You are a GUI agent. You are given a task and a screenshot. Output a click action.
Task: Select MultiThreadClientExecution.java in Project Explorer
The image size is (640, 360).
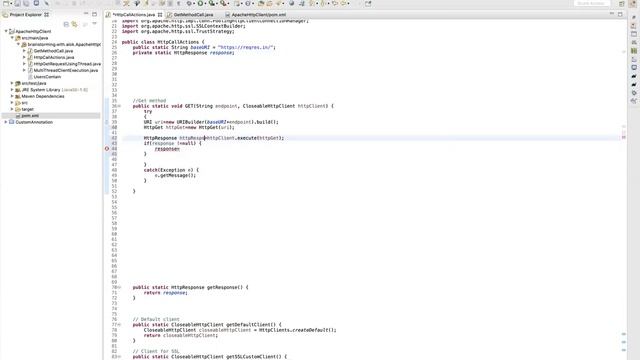(x=66, y=70)
